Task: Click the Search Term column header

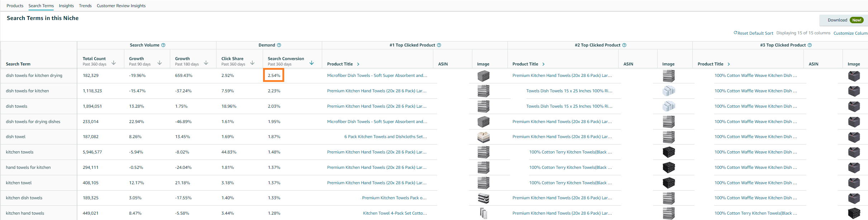Action: click(x=18, y=64)
